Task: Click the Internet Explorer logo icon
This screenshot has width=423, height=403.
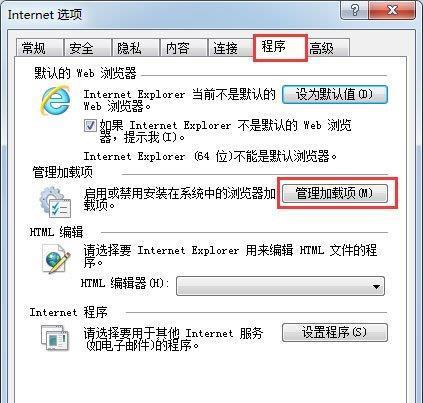Action: coord(55,100)
